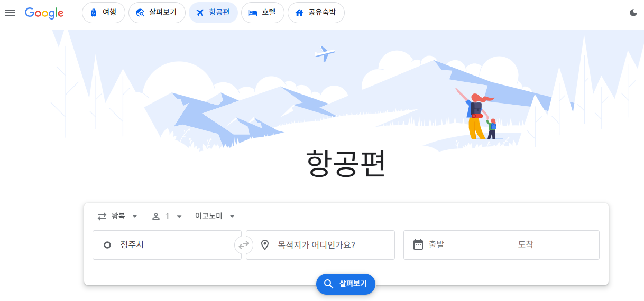Click the blue 살펴보기 search button
The width and height of the screenshot is (644, 301).
(346, 284)
